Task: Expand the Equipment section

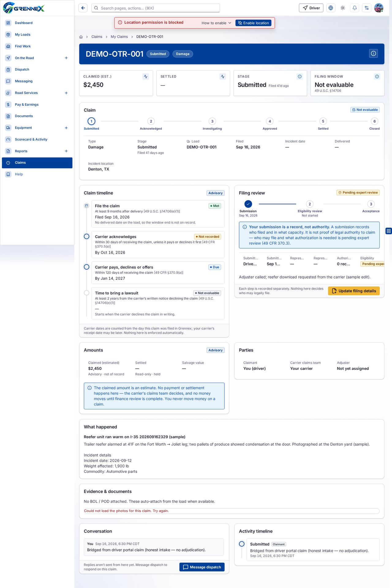Action: [x=66, y=128]
